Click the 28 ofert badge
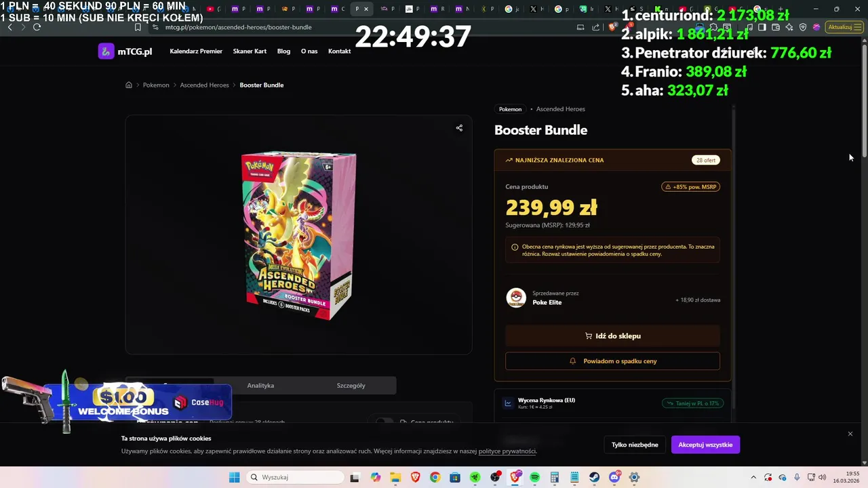Image resolution: width=868 pixels, height=488 pixels. point(706,161)
